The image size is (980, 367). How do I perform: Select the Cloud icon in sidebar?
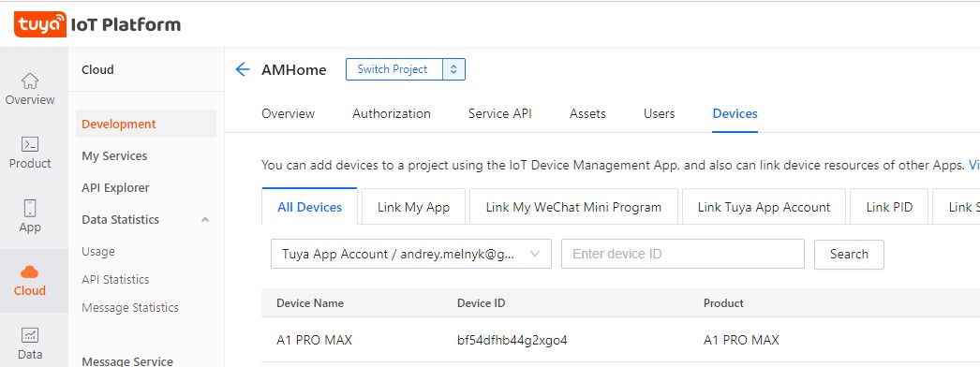point(30,272)
